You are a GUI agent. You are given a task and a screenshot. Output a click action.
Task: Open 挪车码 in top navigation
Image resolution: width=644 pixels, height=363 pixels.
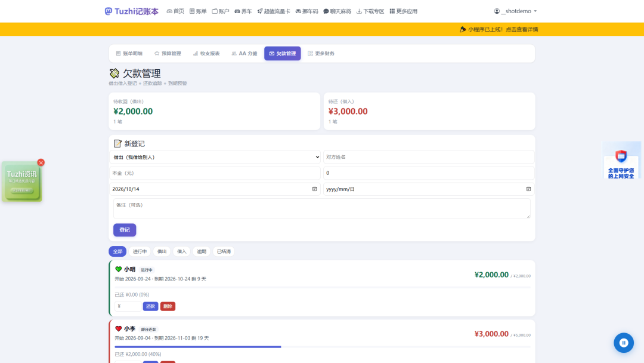pos(307,11)
